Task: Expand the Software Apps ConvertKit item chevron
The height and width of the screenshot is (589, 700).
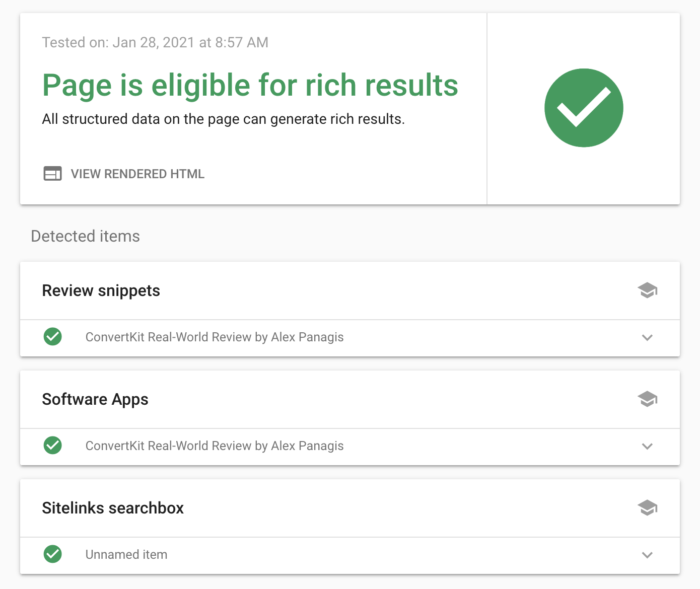Action: coord(648,447)
